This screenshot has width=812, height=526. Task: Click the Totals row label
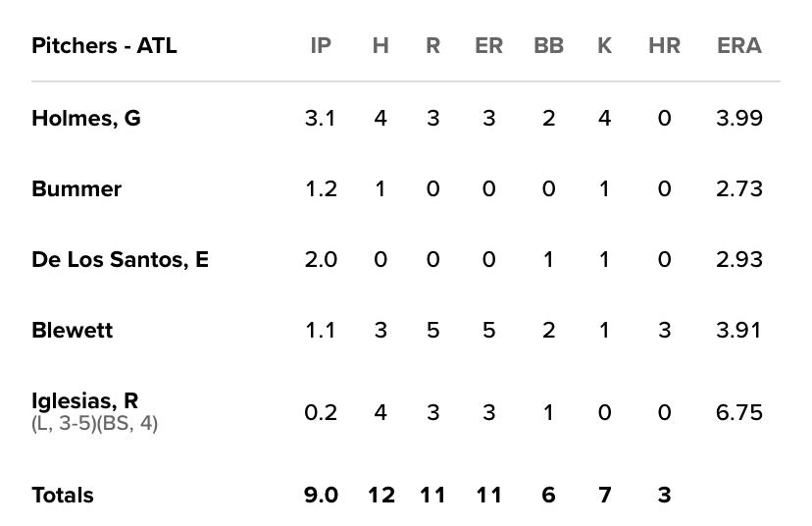point(63,496)
